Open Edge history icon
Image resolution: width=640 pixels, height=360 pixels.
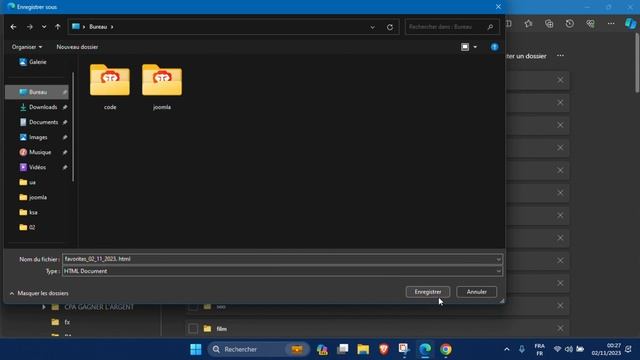(x=569, y=24)
